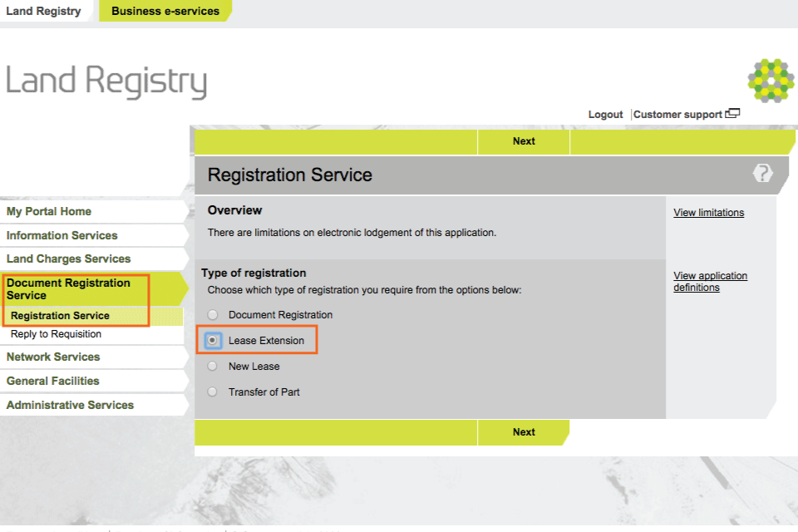Click the large Land Registry wordmark

(106, 81)
